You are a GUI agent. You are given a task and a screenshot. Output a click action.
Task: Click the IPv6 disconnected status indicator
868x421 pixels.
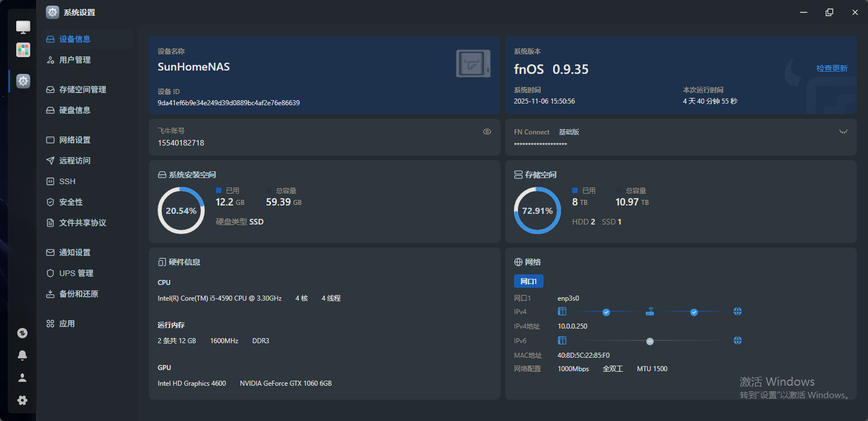pos(650,341)
